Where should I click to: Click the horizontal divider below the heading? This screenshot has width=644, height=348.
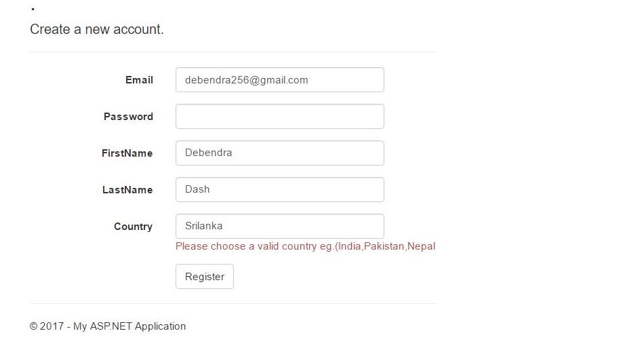[x=233, y=52]
